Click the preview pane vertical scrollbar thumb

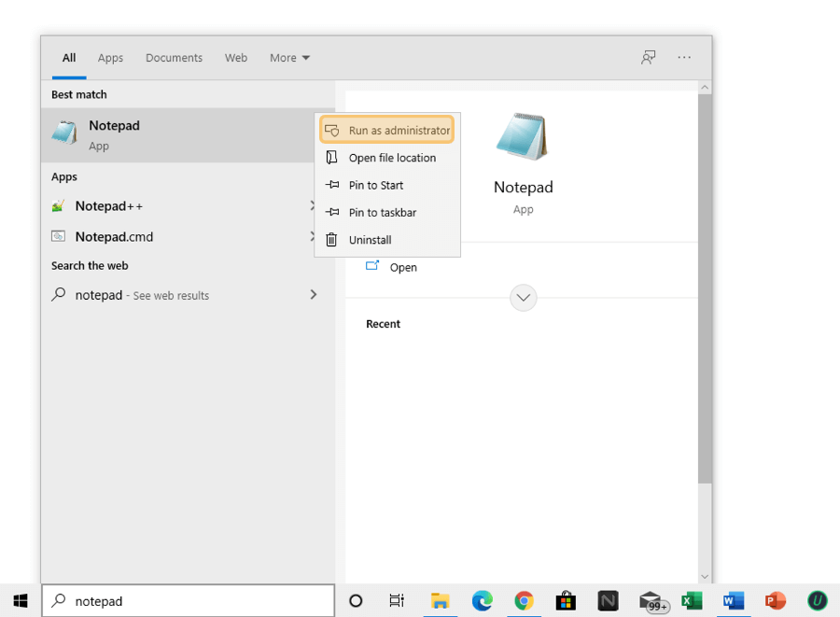pos(705,289)
